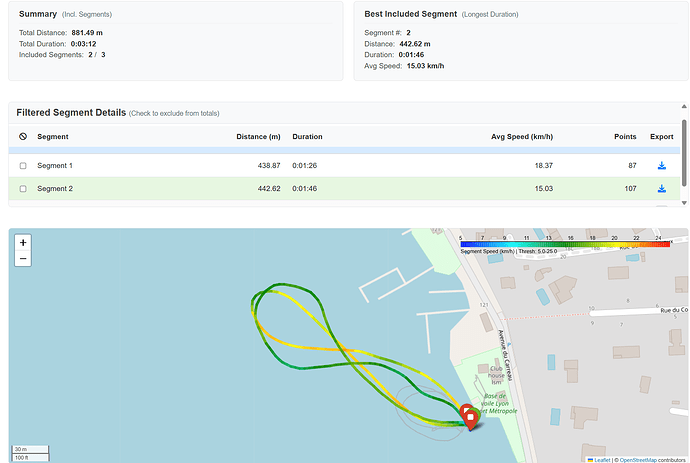This screenshot has height=463, width=690.
Task: Download Segment 1 export file
Action: click(661, 165)
